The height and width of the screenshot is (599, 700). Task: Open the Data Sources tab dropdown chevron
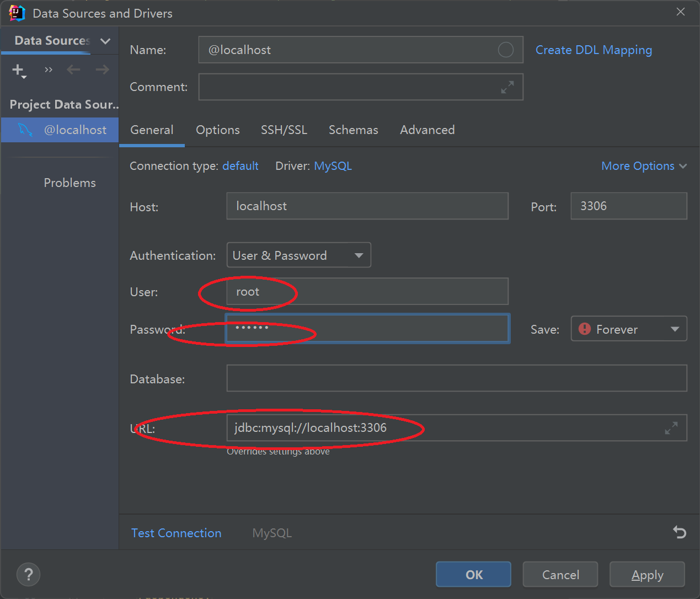(105, 41)
